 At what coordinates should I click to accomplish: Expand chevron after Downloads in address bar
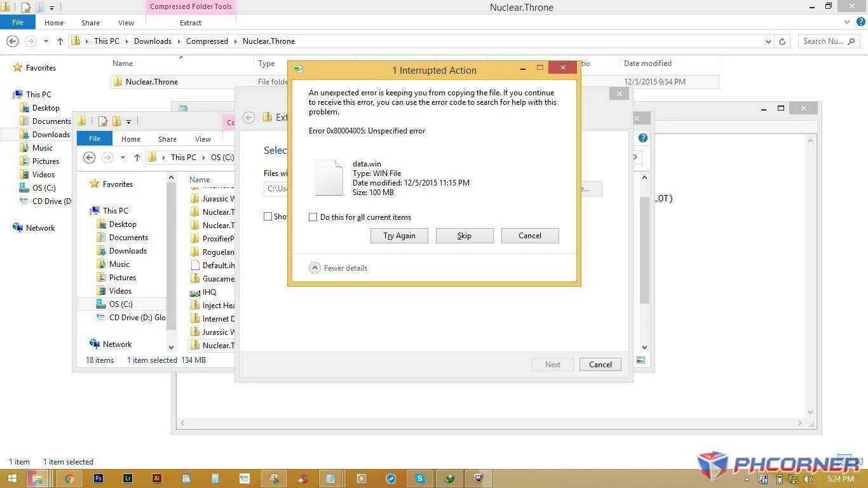coord(179,41)
